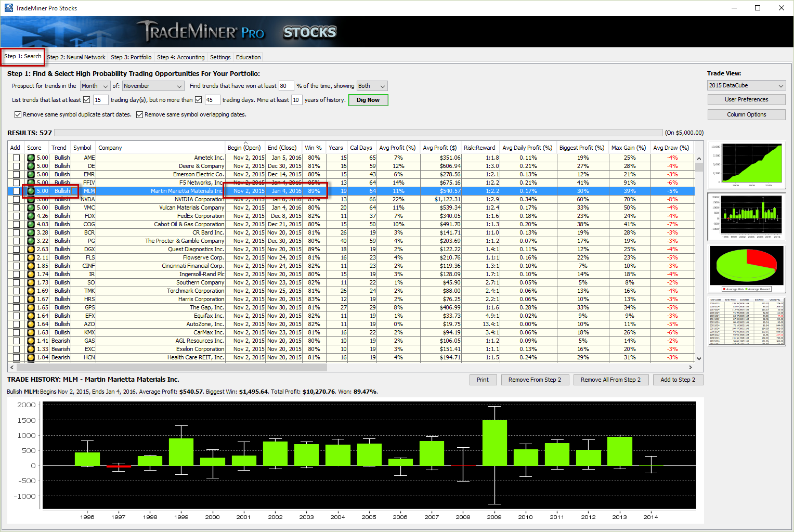Viewport: 794px width, 532px height.
Task: Click the win percentage input field showing 80
Action: click(287, 86)
